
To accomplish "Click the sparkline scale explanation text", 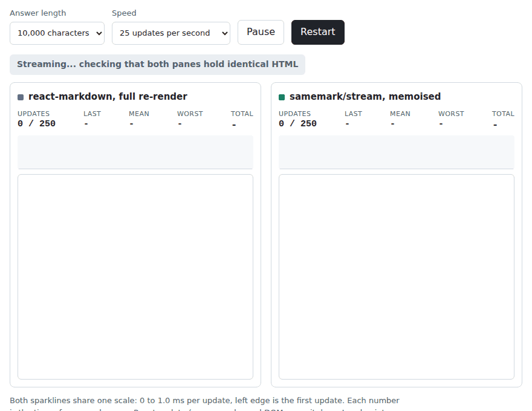I will tap(204, 404).
